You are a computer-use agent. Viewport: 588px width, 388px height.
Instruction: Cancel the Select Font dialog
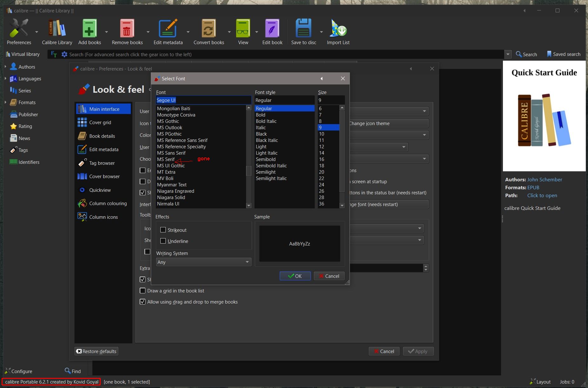329,276
